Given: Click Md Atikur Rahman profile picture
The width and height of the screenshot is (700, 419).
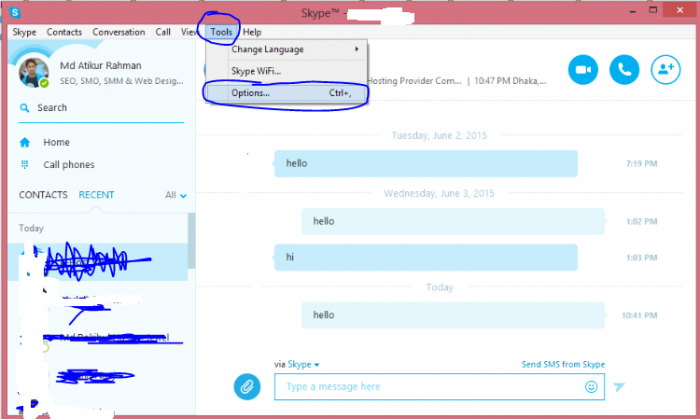Looking at the screenshot, I should (x=33, y=73).
